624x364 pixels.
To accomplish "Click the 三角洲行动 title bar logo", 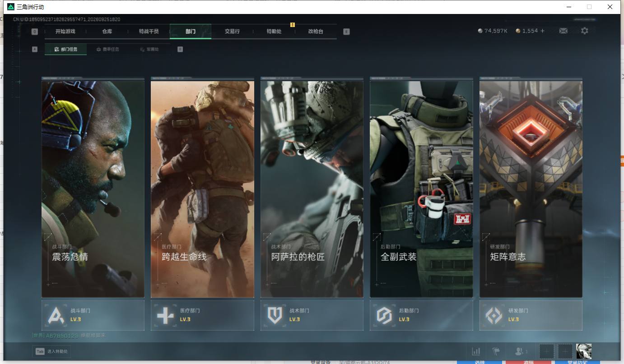I will coord(11,7).
